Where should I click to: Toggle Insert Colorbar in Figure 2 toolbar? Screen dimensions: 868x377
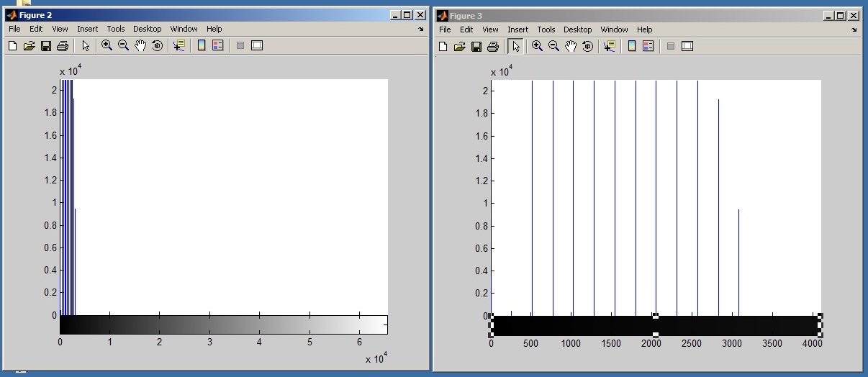click(x=202, y=45)
